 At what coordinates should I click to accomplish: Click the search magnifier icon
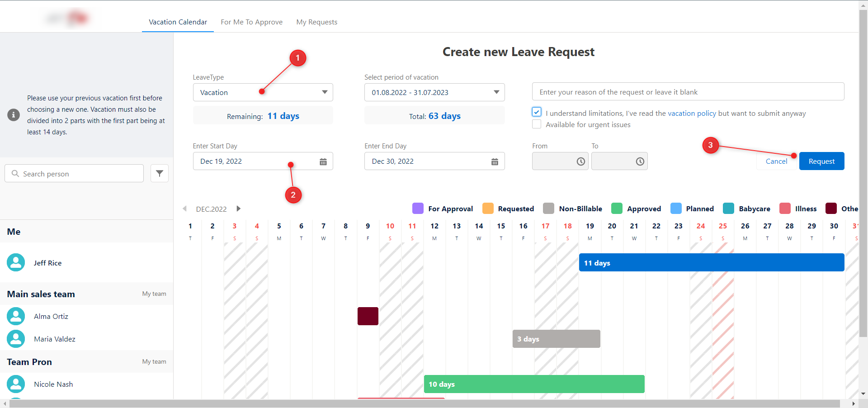click(x=15, y=174)
